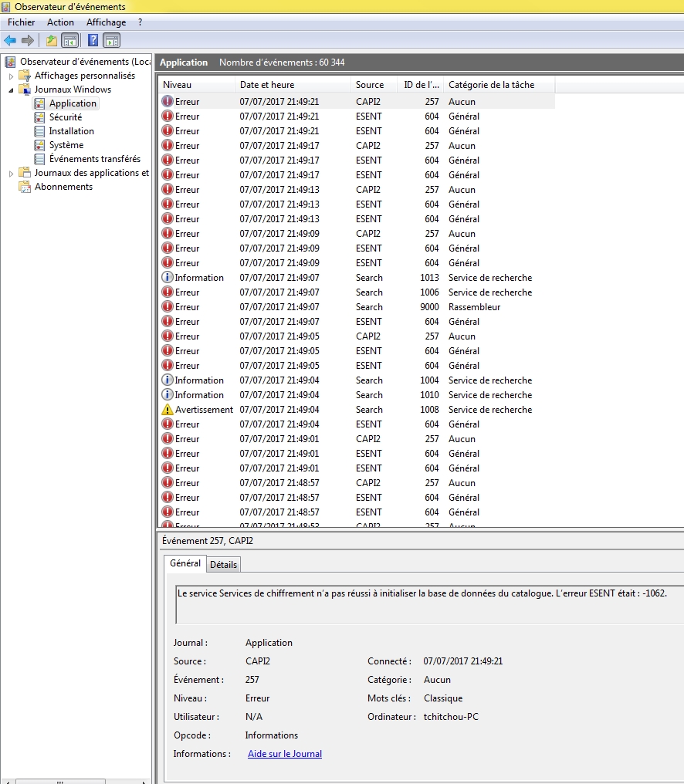The height and width of the screenshot is (784, 684).
Task: Select the CAPI2 error row at 21:48:57
Action: 357,483
